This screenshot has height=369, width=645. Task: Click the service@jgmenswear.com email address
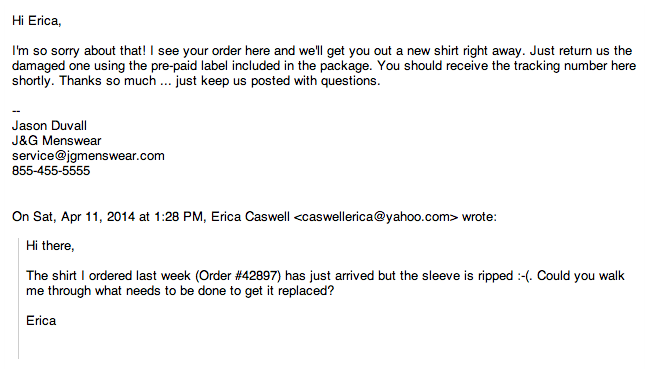88,156
